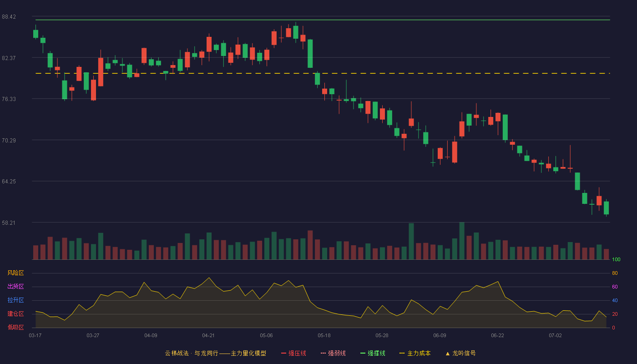Click the magenta 60 indicator scale value
This screenshot has width=637, height=364.
[615, 287]
